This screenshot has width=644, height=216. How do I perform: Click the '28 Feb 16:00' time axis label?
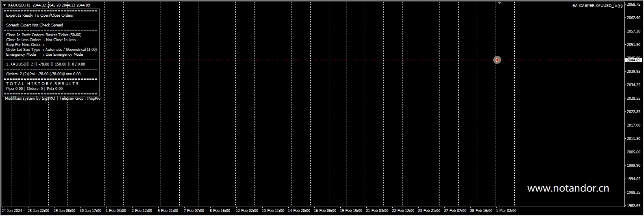(481, 211)
